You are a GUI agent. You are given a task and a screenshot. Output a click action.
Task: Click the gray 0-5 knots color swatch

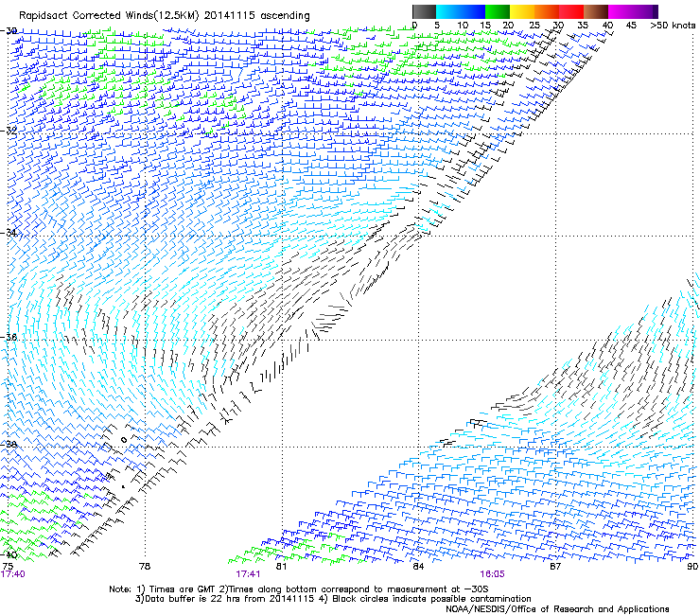click(424, 11)
